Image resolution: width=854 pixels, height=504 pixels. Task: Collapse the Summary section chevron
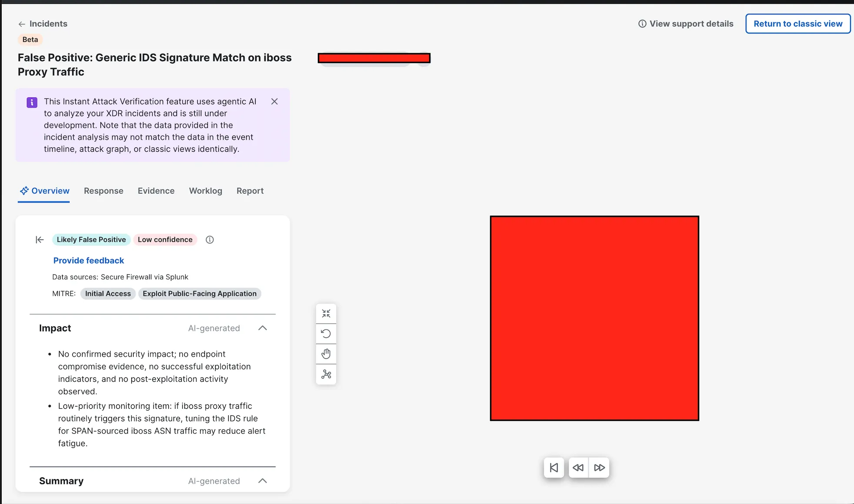click(262, 481)
